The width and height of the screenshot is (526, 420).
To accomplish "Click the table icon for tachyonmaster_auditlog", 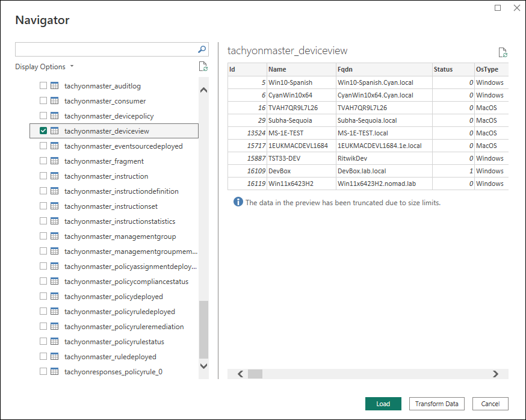I will [x=54, y=86].
